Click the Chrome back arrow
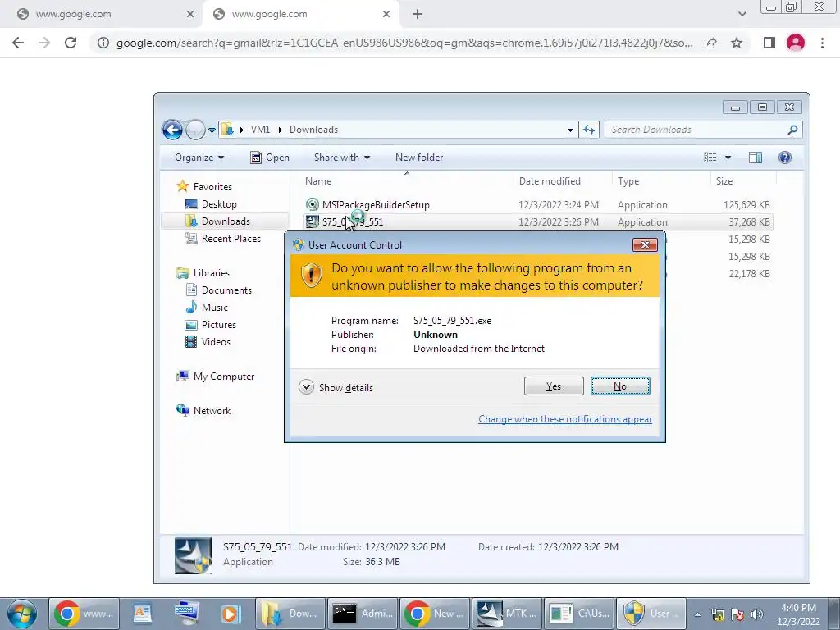This screenshot has height=630, width=840. pos(18,43)
